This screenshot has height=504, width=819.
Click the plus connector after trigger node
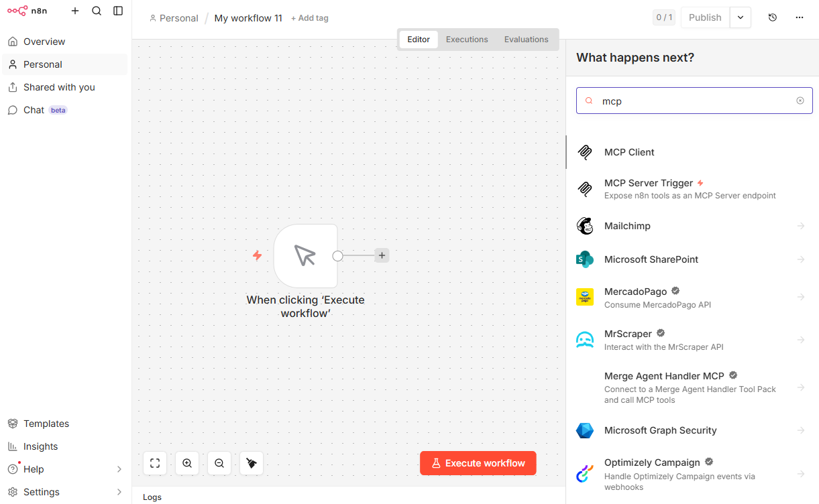click(x=382, y=255)
